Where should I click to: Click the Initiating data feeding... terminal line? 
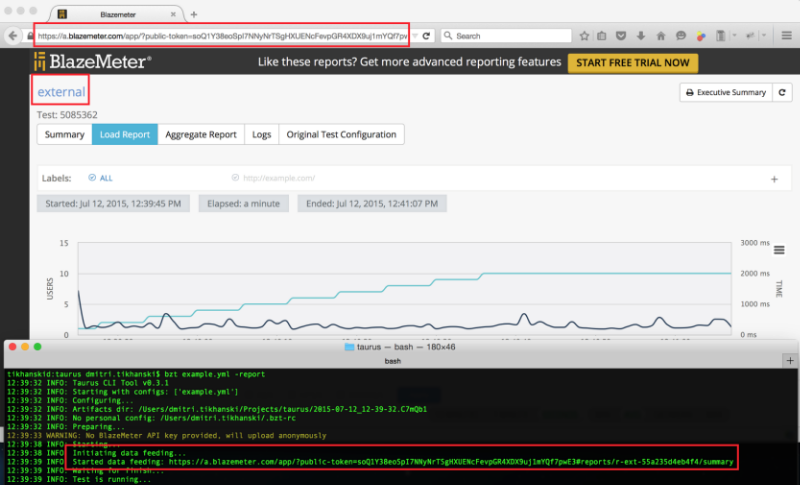point(129,453)
